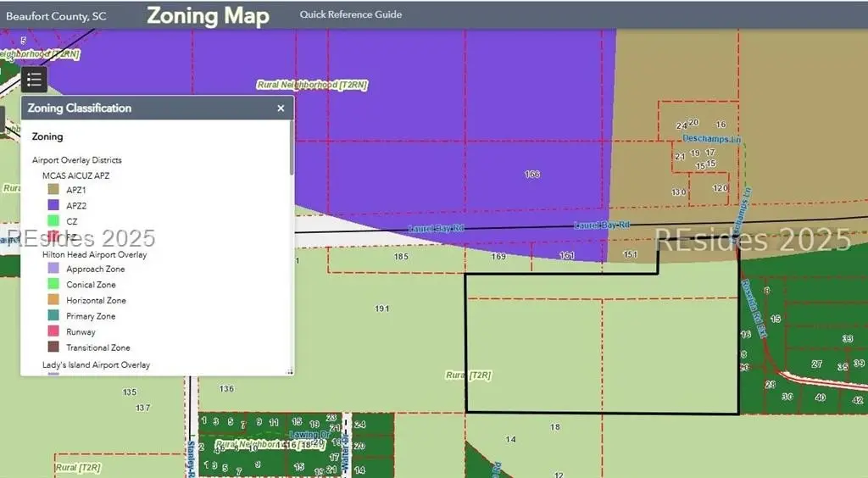Select parcel 191 on the map
Viewport: 868px width, 478px height.
[x=381, y=308]
